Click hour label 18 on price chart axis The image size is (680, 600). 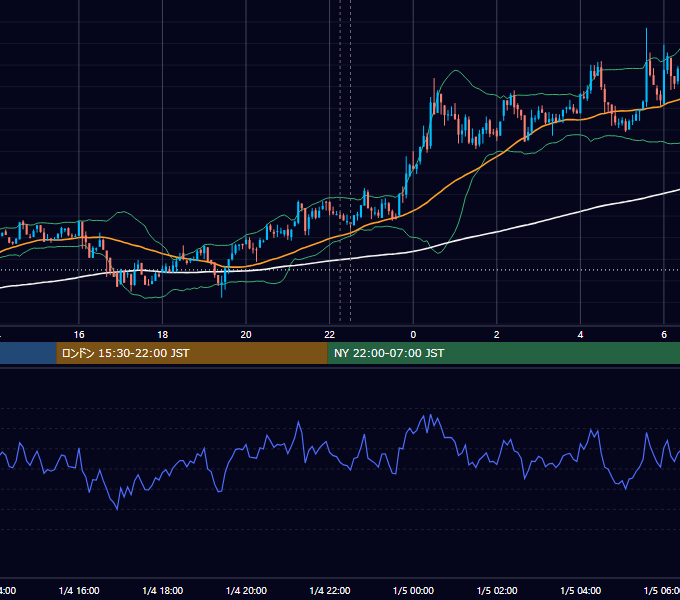point(163,335)
